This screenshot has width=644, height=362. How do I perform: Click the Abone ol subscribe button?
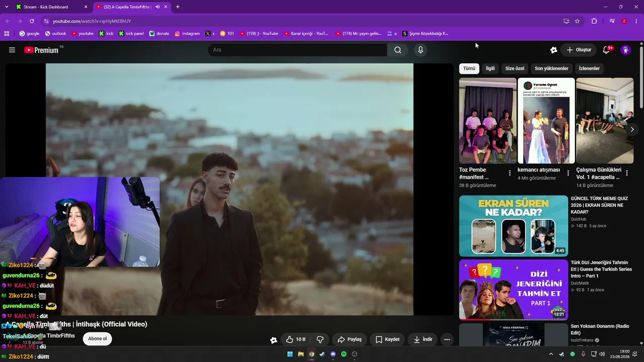coord(98,339)
